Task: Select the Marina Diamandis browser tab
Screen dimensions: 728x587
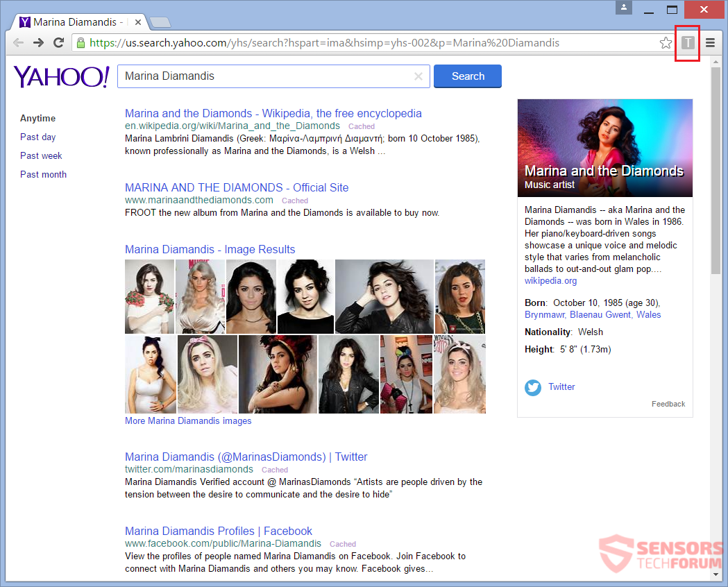Action: click(x=78, y=22)
